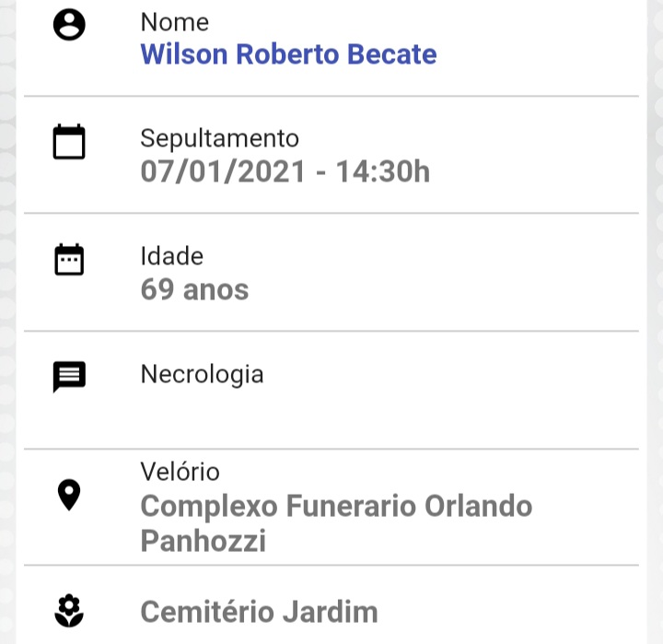The width and height of the screenshot is (663, 644).
Task: Click the word Panhozzi on the second line
Action: [203, 541]
